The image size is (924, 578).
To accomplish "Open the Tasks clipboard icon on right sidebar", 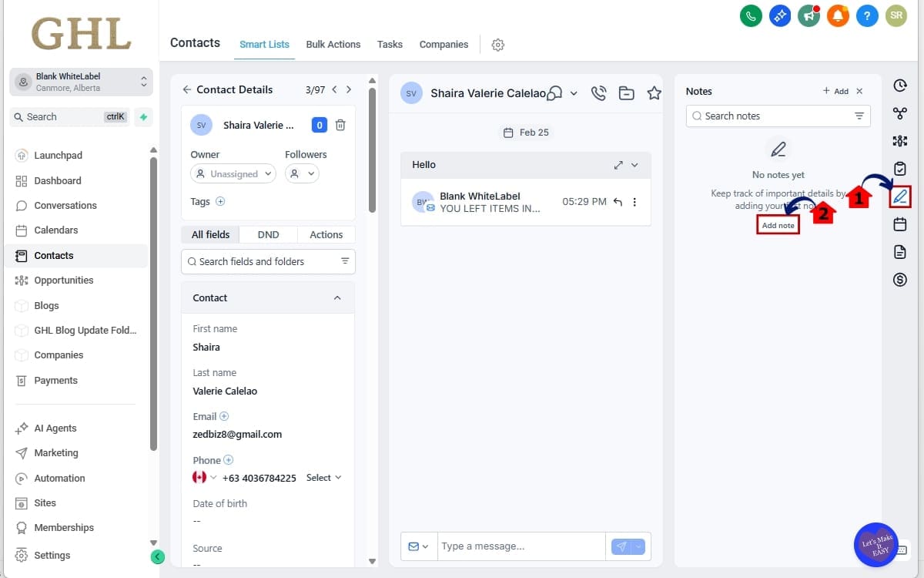I will 900,169.
